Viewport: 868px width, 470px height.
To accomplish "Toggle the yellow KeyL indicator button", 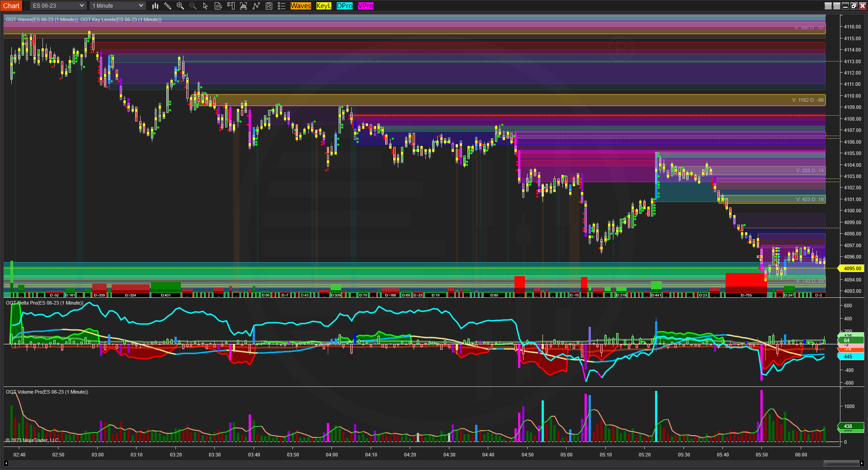I will (x=324, y=6).
